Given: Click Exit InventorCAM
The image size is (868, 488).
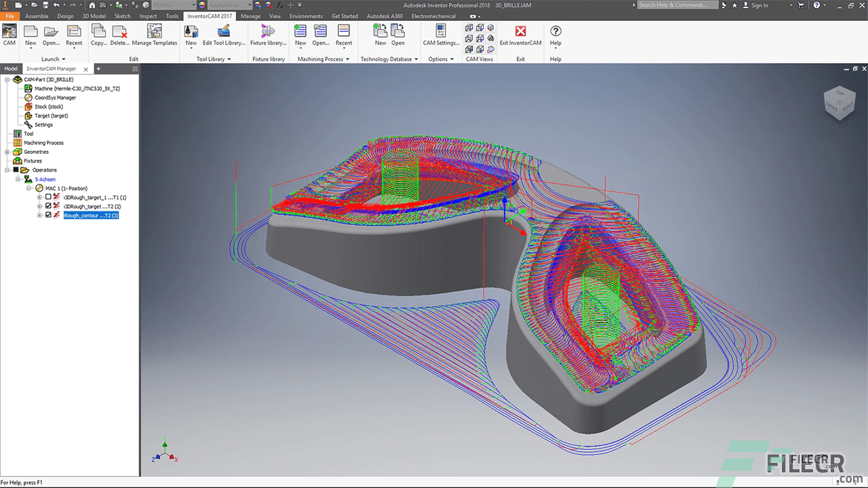Looking at the screenshot, I should (x=520, y=34).
